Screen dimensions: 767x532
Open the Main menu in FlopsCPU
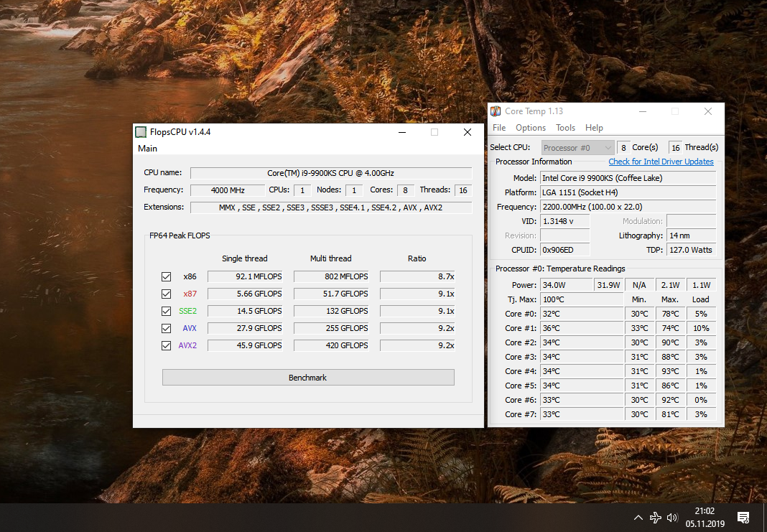tap(147, 149)
